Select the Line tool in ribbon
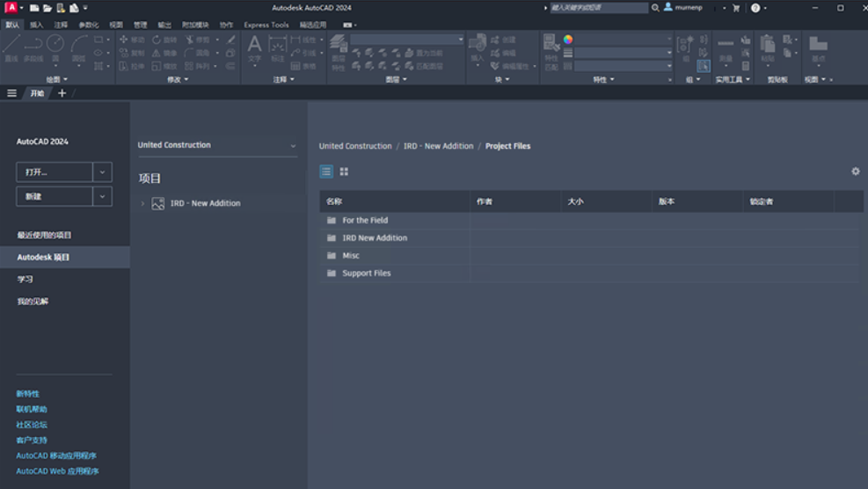 11,47
